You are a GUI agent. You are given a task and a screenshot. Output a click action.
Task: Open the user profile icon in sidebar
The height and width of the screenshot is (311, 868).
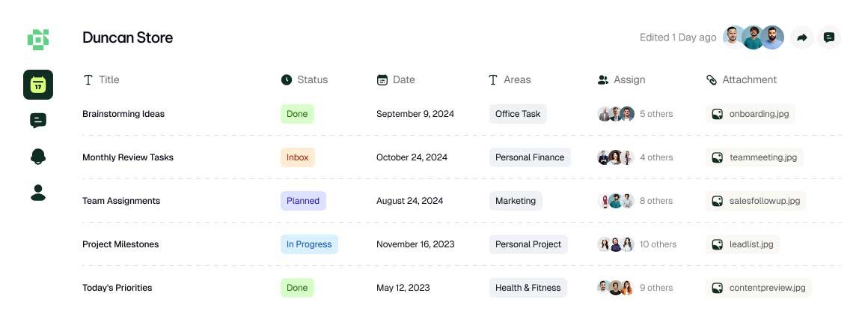38,193
